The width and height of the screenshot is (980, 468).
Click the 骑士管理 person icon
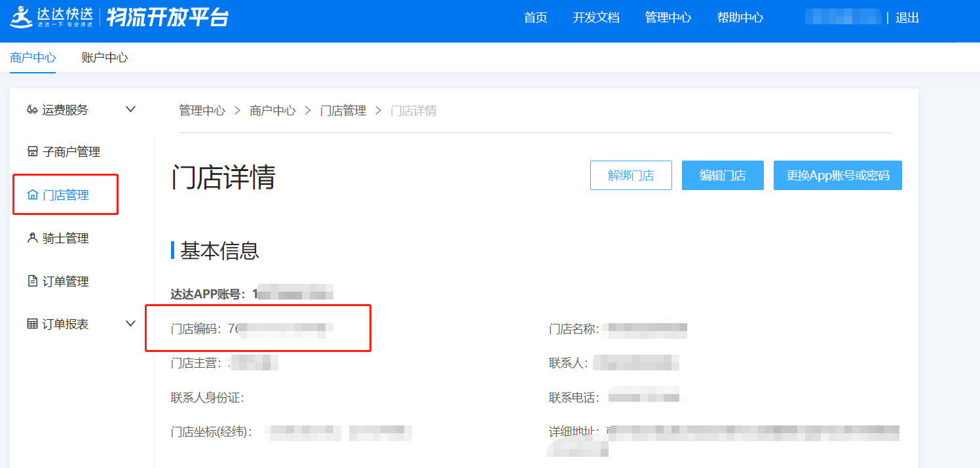click(32, 238)
